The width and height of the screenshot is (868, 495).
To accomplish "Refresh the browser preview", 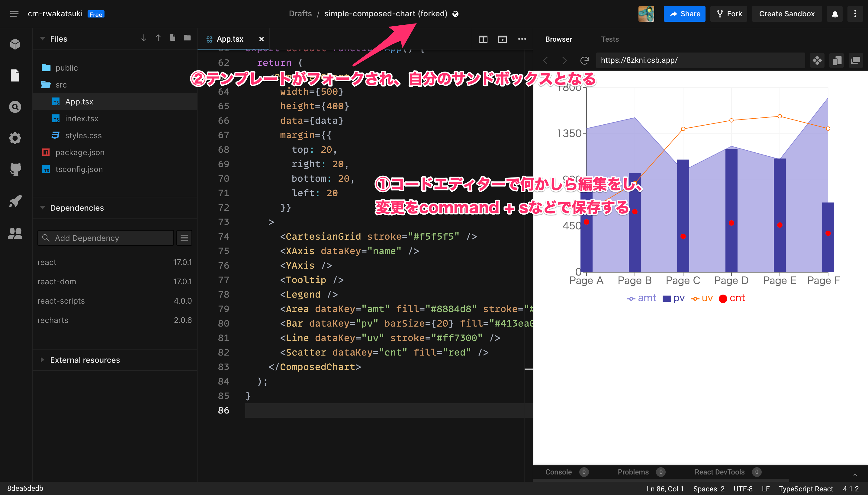I will click(584, 60).
